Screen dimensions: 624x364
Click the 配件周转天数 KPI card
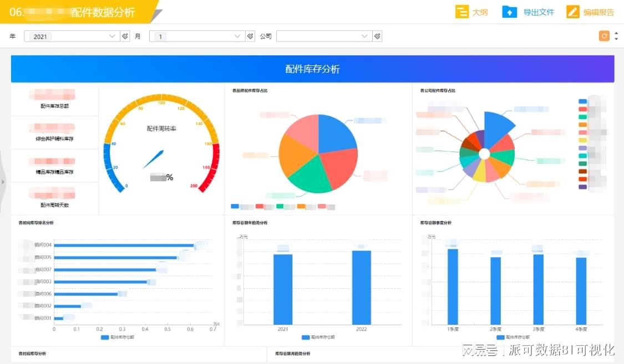[54, 198]
